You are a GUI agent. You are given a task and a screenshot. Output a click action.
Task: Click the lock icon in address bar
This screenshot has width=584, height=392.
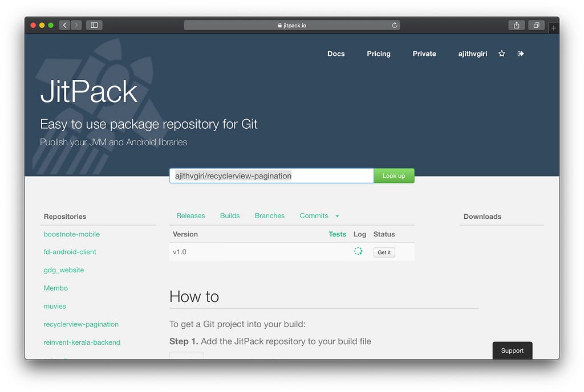279,25
